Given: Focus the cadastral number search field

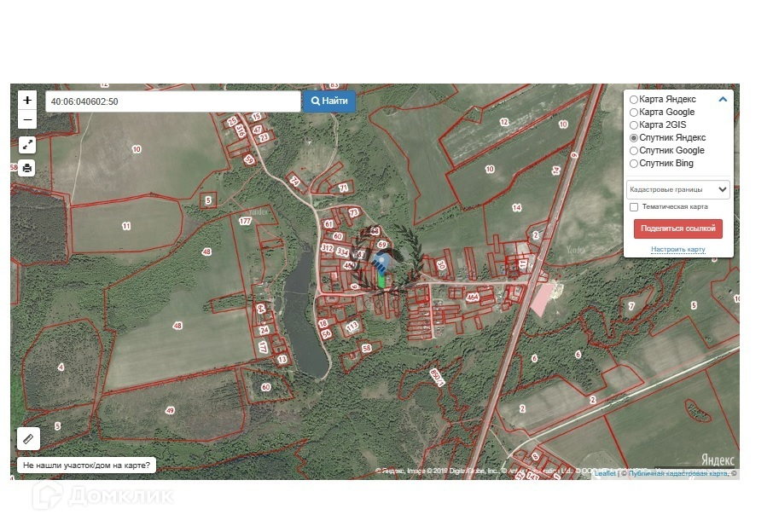Looking at the screenshot, I should pos(173,101).
